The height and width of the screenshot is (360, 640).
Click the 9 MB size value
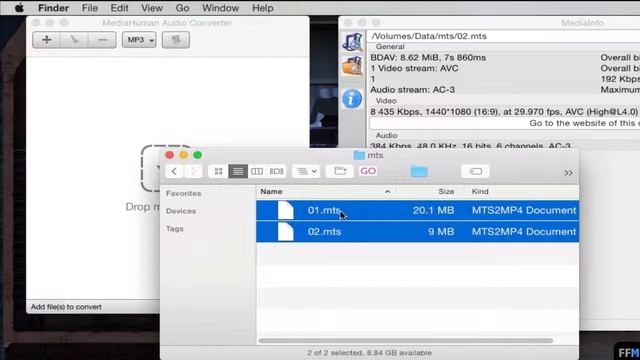pyautogui.click(x=441, y=232)
